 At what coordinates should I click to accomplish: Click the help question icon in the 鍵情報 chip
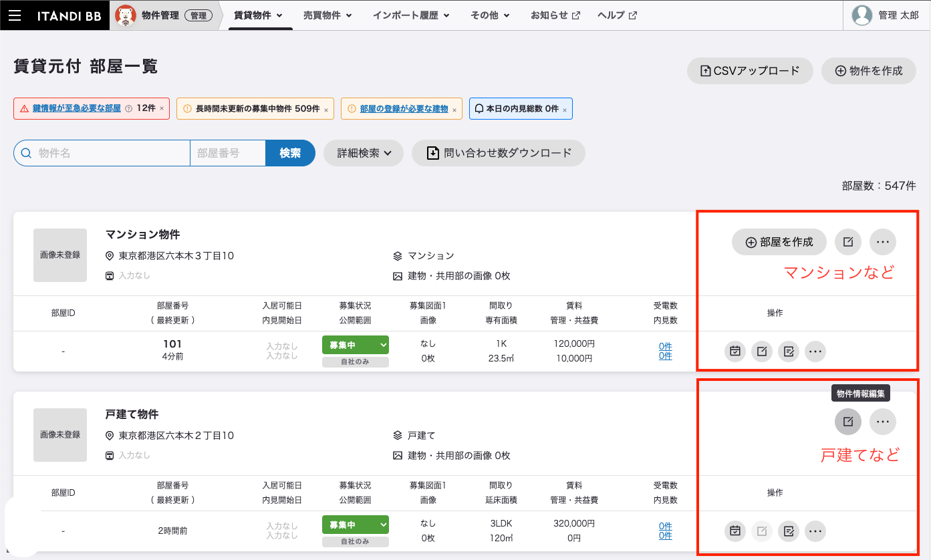pos(129,108)
